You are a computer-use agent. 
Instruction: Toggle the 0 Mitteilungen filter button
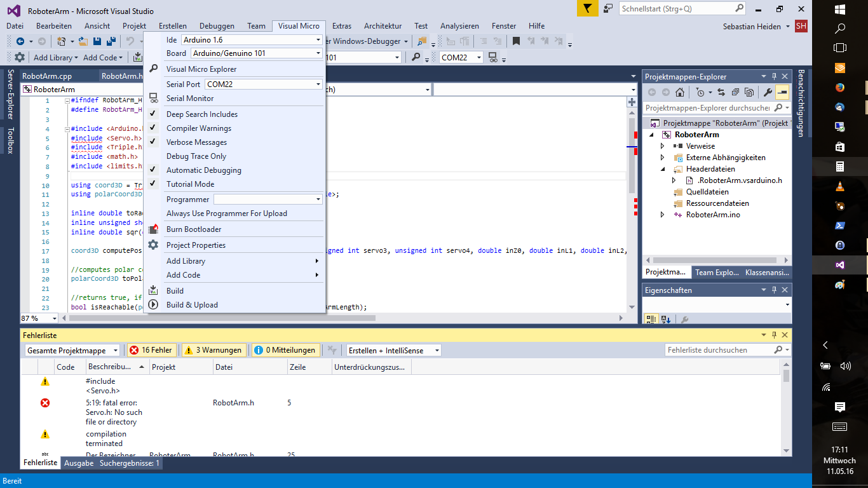tap(285, 350)
